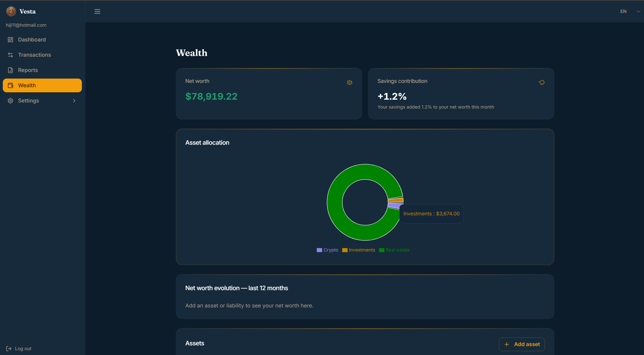Open the EN language dropdown
The width and height of the screenshot is (644, 355).
[630, 11]
